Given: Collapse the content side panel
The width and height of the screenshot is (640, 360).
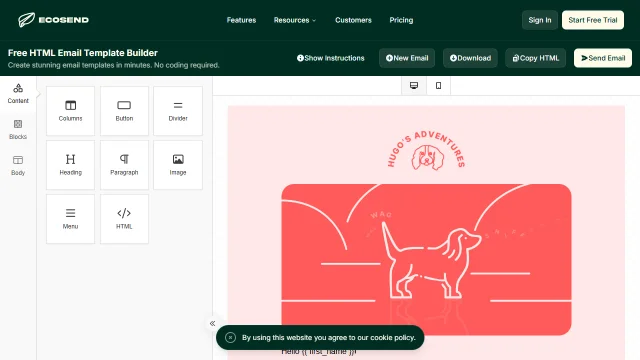Looking at the screenshot, I should click(x=212, y=324).
